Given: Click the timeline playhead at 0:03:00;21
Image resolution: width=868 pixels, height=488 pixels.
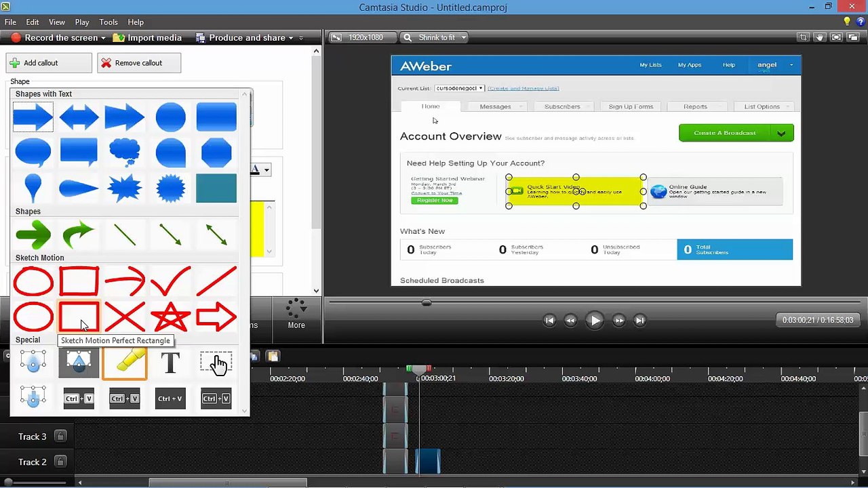Looking at the screenshot, I should [x=419, y=369].
